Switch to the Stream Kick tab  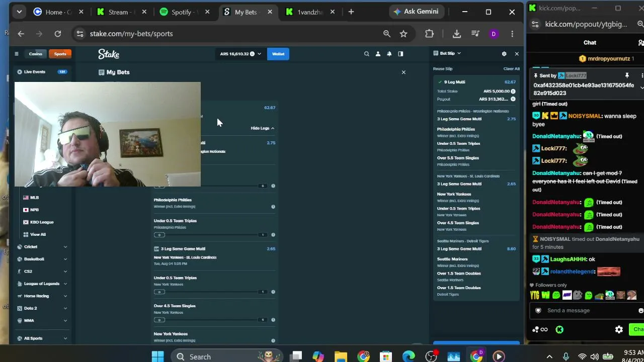122,12
